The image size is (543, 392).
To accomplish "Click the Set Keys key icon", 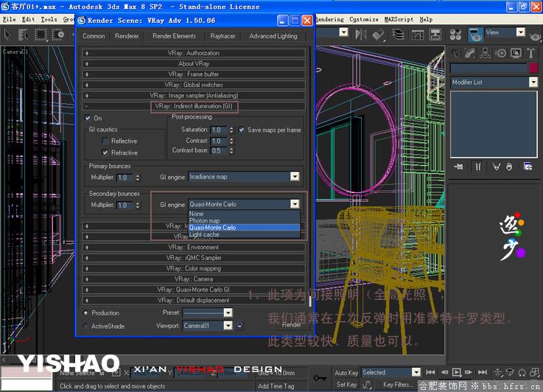I will coord(320,378).
